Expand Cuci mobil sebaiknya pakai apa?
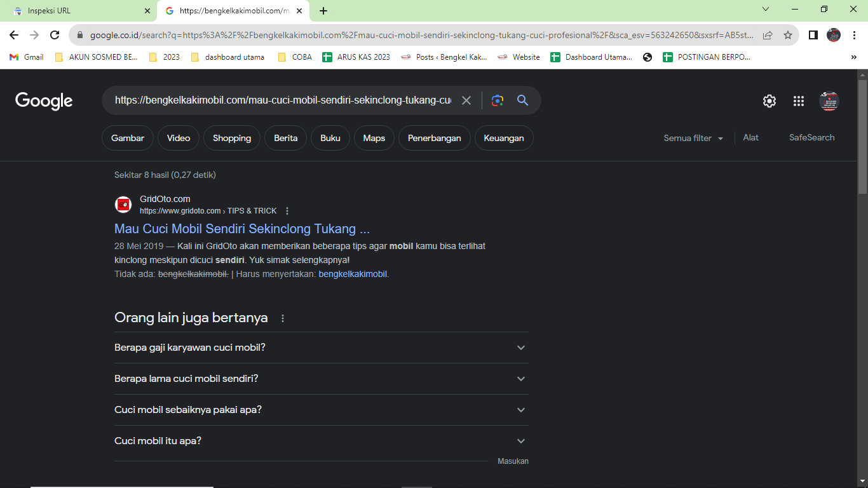Image resolution: width=868 pixels, height=488 pixels. (322, 410)
